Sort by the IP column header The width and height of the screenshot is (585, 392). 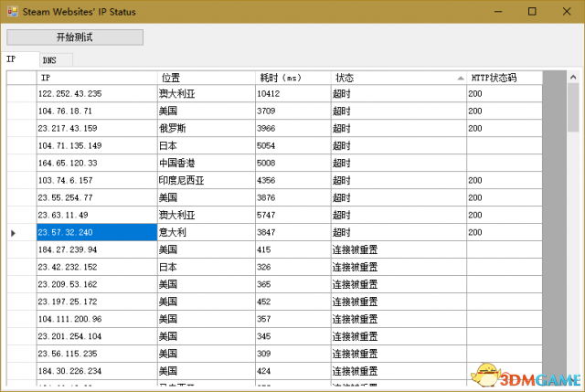point(97,78)
